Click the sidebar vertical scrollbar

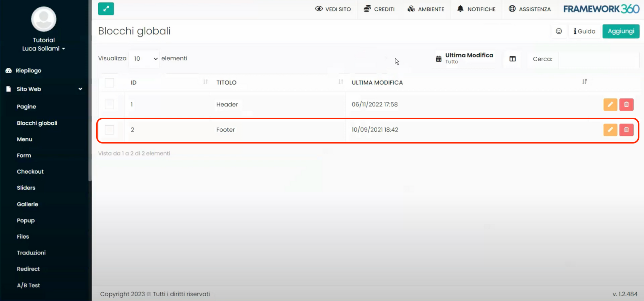click(90, 91)
